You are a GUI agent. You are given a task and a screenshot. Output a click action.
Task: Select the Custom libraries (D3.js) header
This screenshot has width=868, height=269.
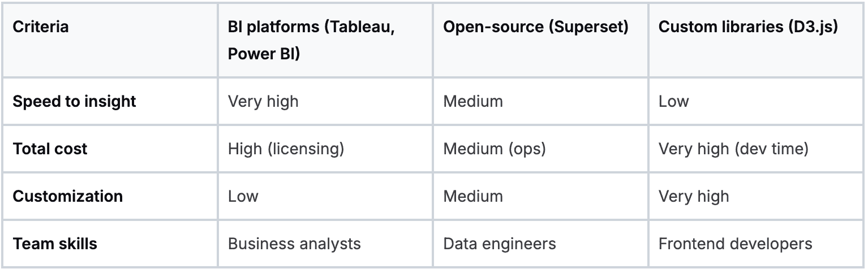pos(748,27)
